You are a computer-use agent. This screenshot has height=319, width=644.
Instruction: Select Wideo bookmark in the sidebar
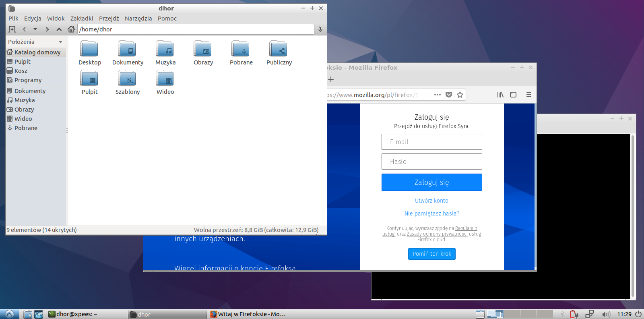[36, 119]
